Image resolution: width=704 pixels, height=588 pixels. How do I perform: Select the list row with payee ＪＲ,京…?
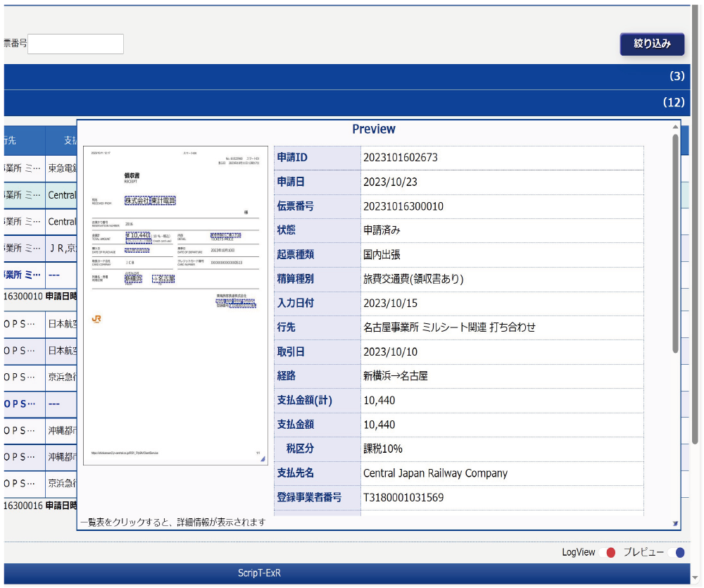(x=40, y=249)
